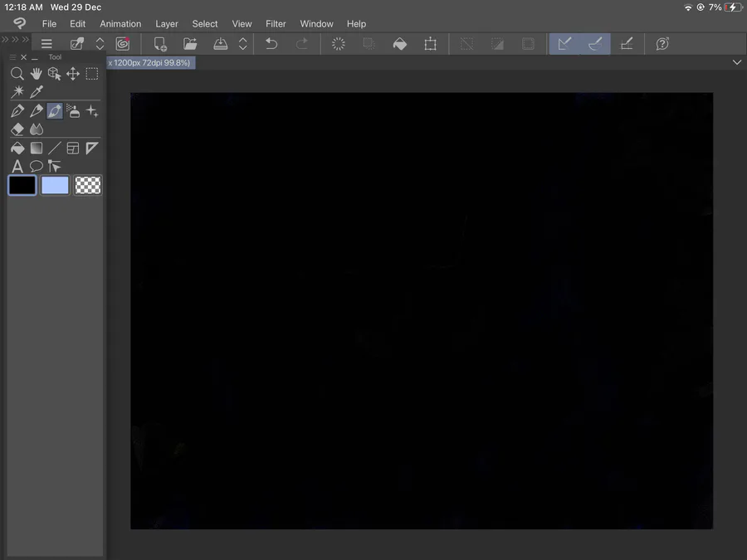Screen dimensions: 747x560
Task: Close the Tool palette
Action: point(24,56)
